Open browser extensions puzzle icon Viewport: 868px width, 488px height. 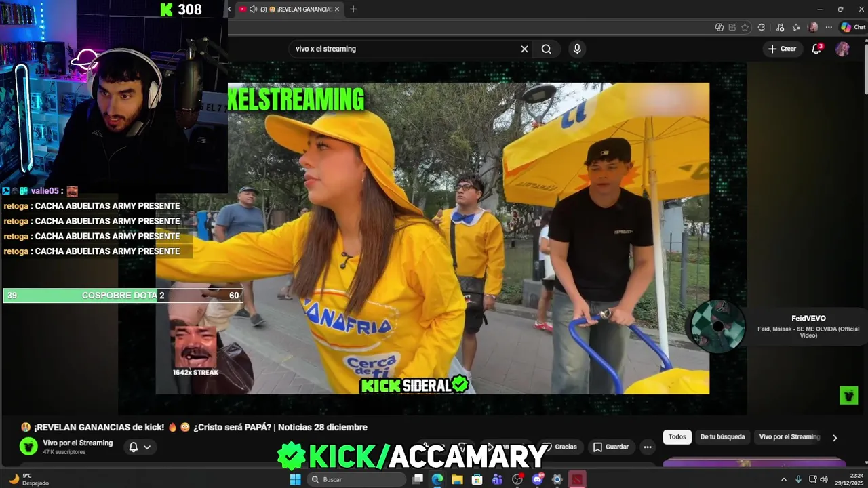(x=762, y=27)
